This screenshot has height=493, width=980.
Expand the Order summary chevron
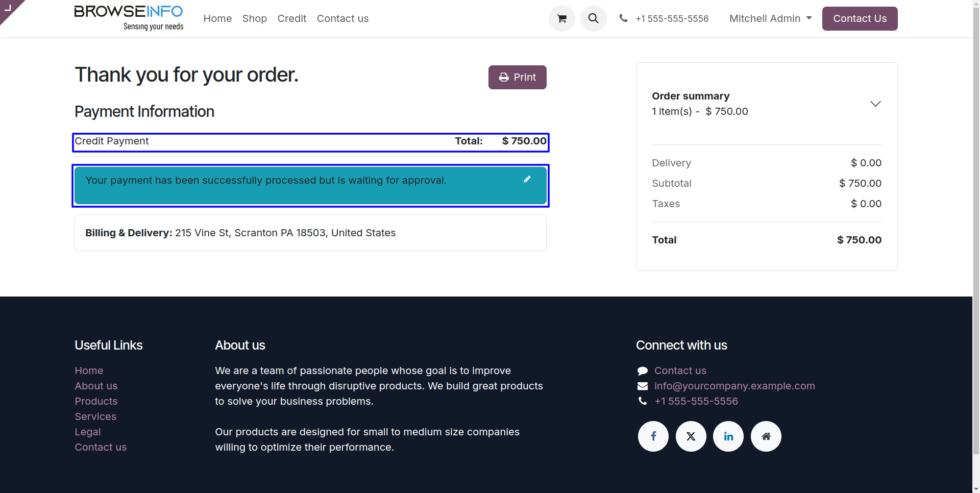pyautogui.click(x=875, y=104)
